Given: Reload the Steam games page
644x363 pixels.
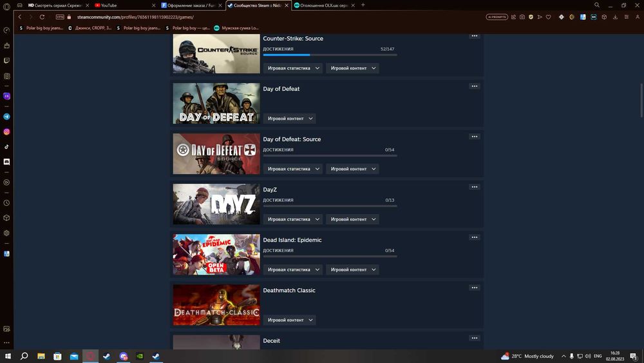Looking at the screenshot, I should coord(42,17).
